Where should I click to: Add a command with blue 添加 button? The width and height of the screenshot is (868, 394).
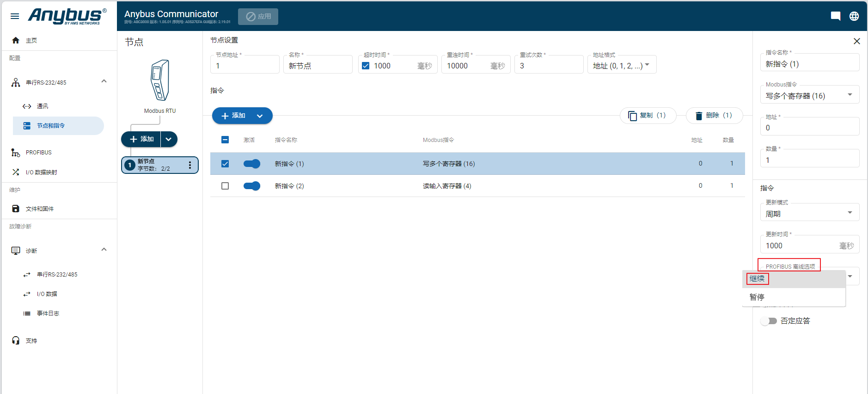click(x=233, y=116)
